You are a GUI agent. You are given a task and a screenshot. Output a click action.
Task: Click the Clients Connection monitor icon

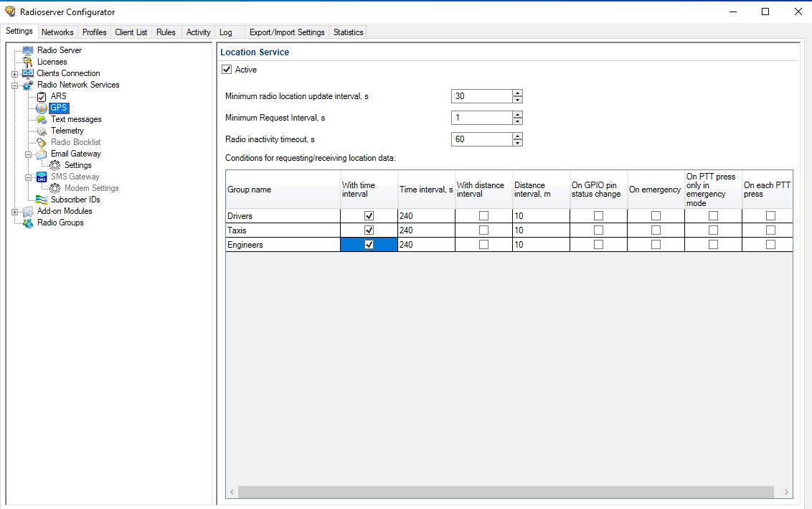[x=28, y=73]
